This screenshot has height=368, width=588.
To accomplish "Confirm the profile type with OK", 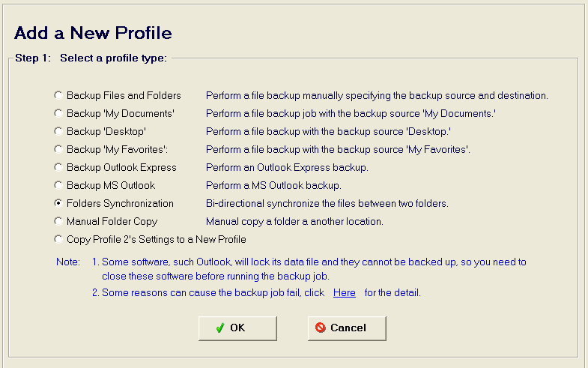I will 237,328.
